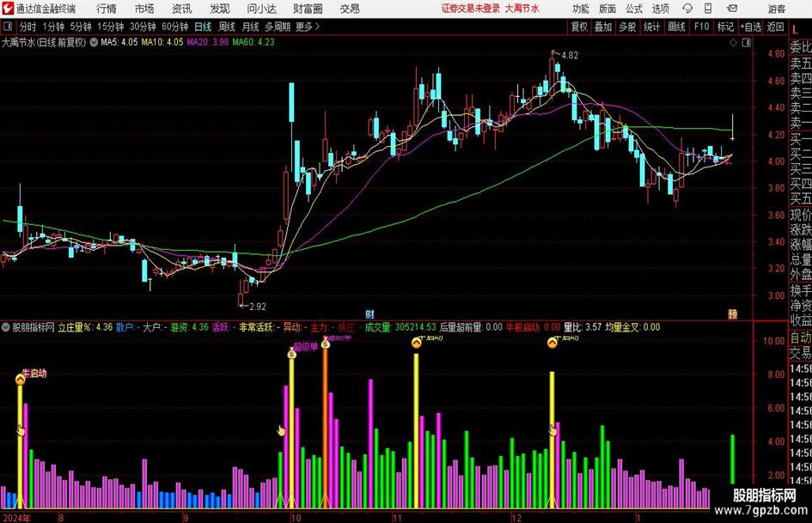Click the 多股 button
The height and width of the screenshot is (523, 812).
click(627, 27)
